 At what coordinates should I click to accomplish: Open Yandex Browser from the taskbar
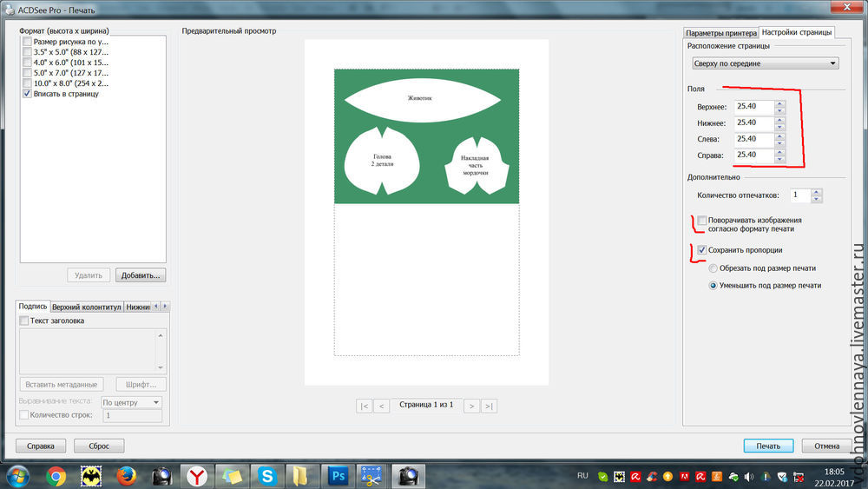[198, 476]
